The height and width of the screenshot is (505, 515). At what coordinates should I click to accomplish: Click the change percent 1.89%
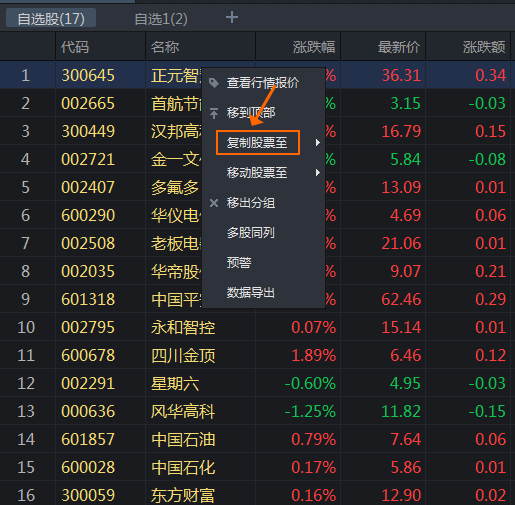tap(314, 355)
